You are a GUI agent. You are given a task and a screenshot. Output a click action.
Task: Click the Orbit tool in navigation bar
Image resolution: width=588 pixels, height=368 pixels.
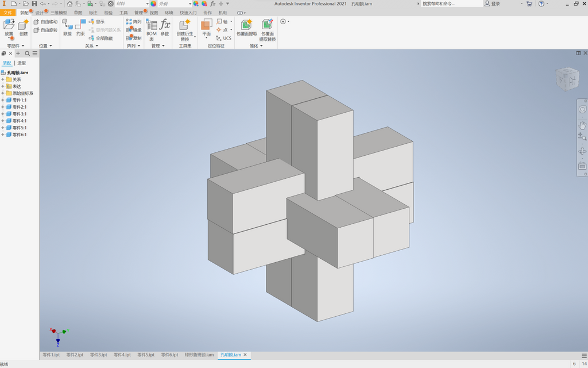(582, 151)
